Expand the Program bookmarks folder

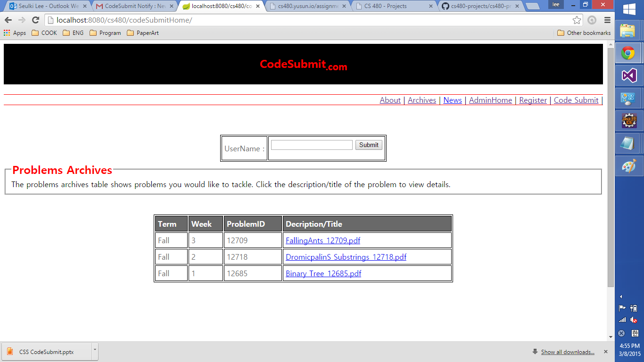pos(105,33)
